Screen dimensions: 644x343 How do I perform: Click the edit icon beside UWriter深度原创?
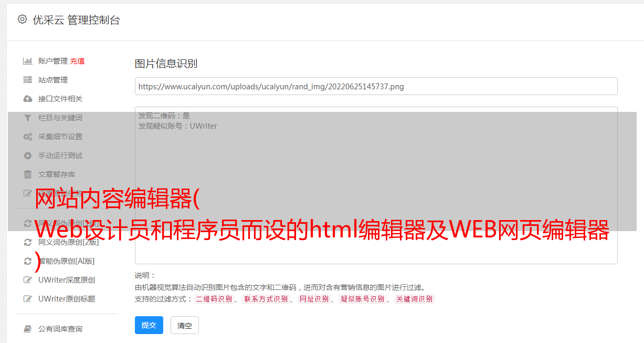28,280
